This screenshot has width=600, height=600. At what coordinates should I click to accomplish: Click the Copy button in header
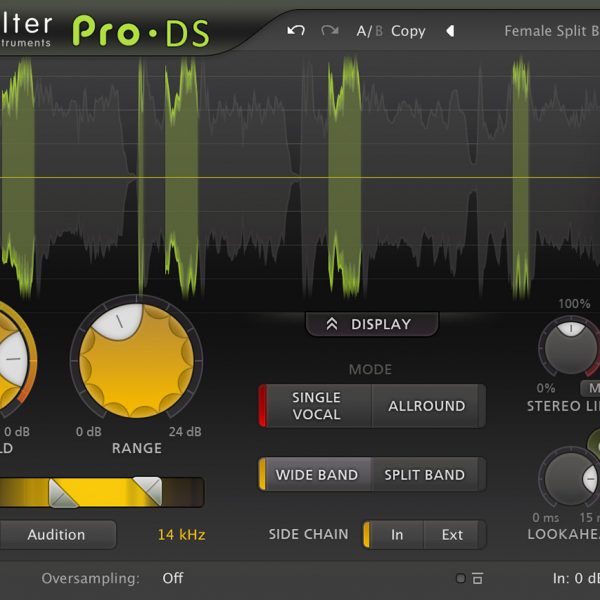click(408, 31)
